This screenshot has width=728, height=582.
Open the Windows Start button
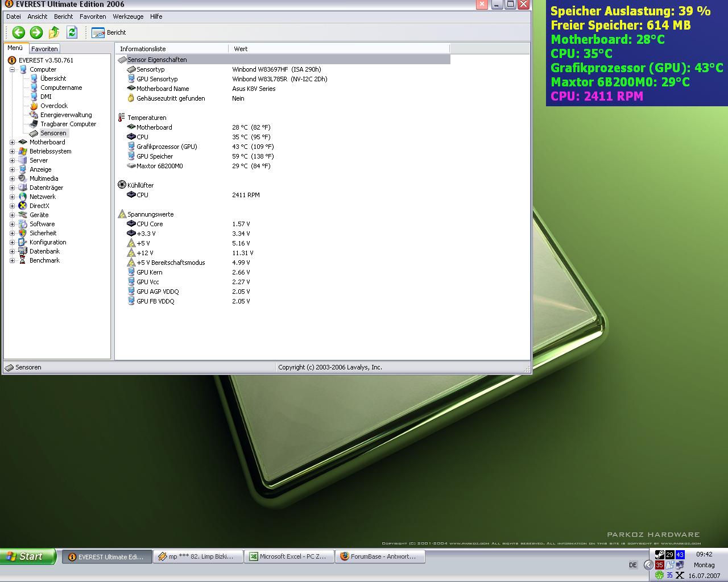point(28,556)
